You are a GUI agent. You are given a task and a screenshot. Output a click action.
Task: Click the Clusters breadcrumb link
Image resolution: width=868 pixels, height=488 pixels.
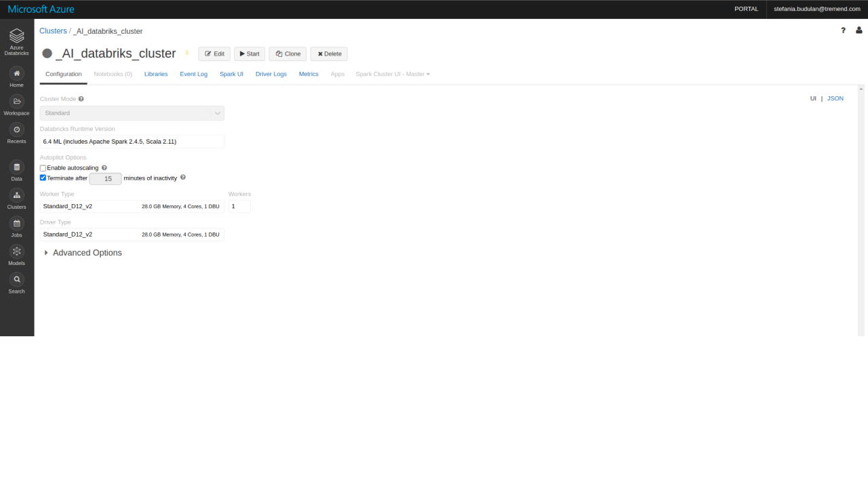[53, 31]
